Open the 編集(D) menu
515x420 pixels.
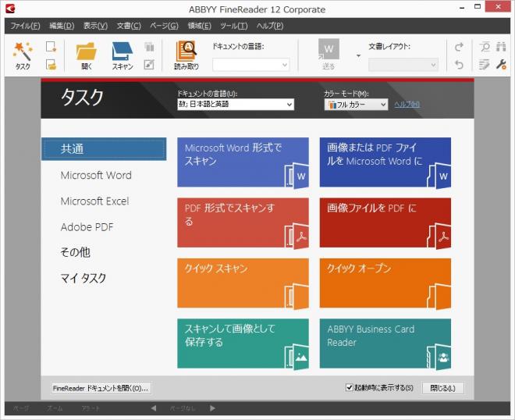coord(62,26)
